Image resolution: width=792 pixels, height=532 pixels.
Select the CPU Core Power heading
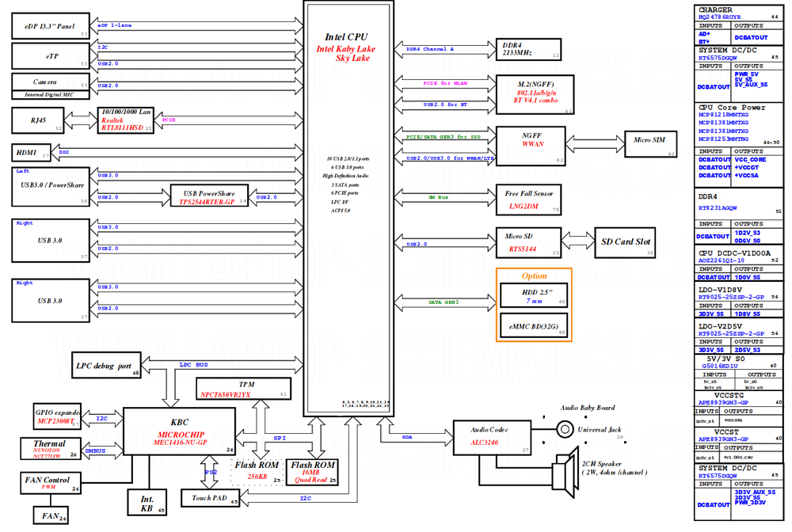(732, 108)
